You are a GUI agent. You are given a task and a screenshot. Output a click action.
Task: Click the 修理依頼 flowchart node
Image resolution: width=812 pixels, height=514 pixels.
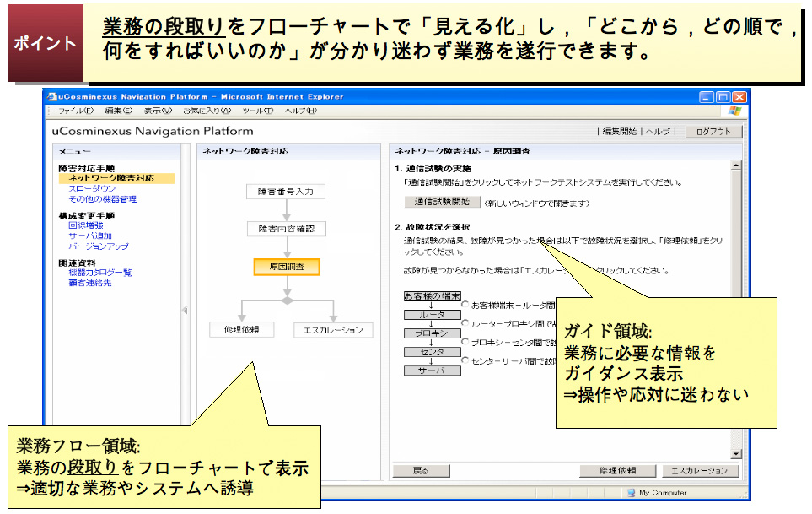click(x=242, y=329)
